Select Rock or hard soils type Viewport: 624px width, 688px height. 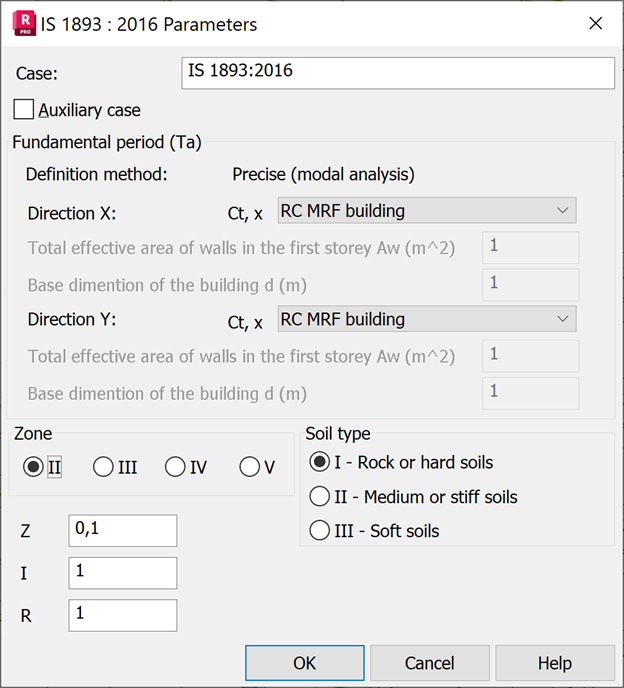(x=321, y=462)
